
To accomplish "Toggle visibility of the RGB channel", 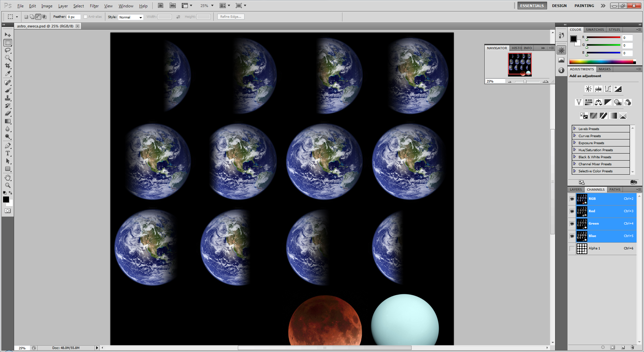I will (572, 199).
